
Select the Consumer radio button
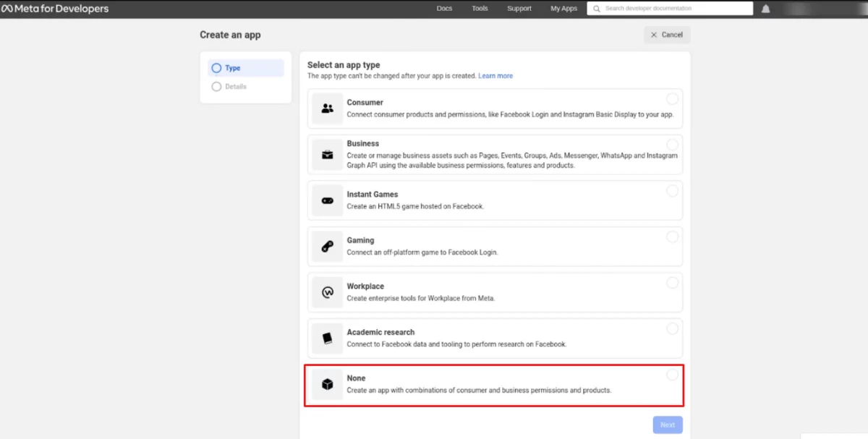pos(672,99)
